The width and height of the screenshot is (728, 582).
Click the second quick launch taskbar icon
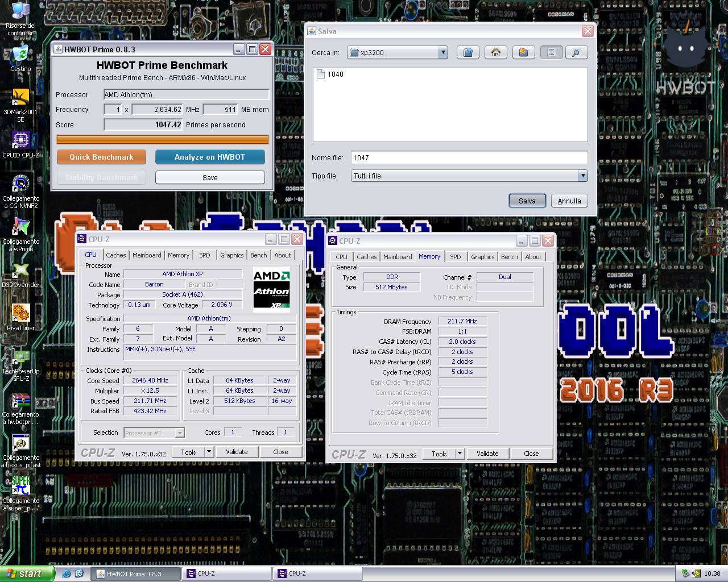pyautogui.click(x=79, y=573)
